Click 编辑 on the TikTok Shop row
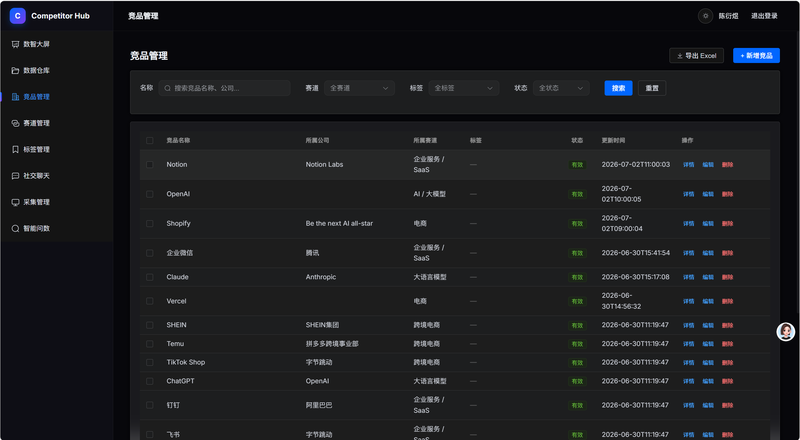This screenshot has width=800, height=440. pos(708,362)
